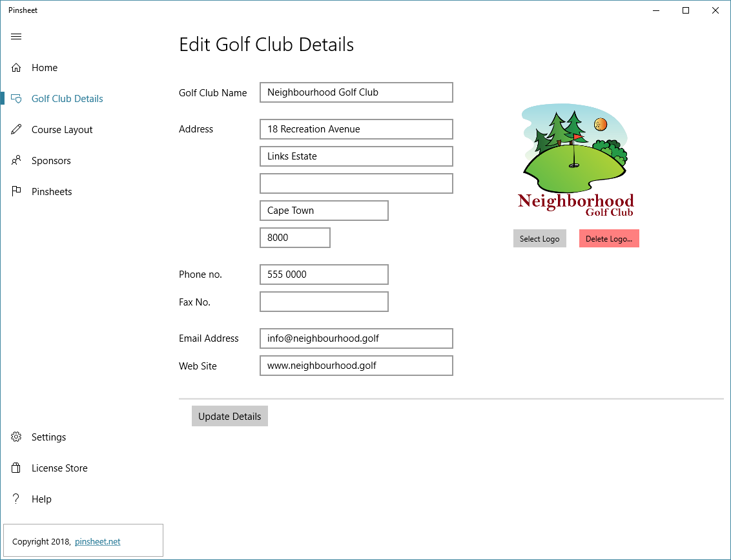Open the Home page
Image resolution: width=731 pixels, height=560 pixels.
pyautogui.click(x=45, y=68)
